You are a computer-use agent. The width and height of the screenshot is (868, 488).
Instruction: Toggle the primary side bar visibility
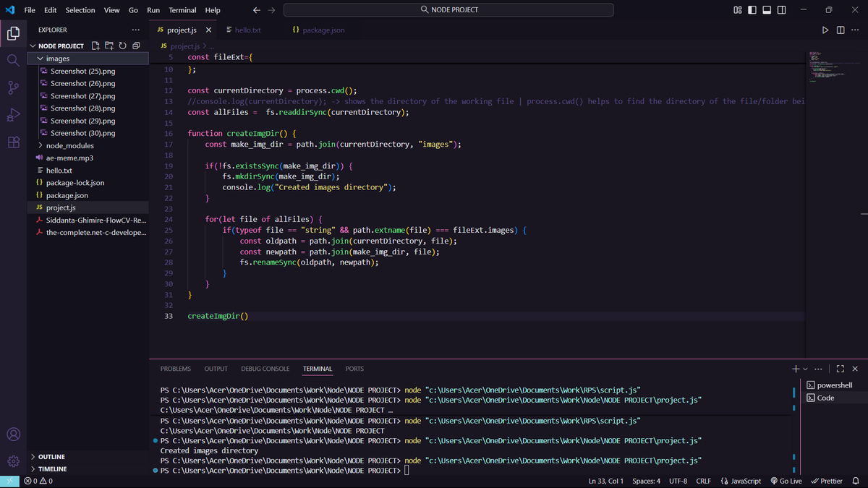[x=752, y=10]
